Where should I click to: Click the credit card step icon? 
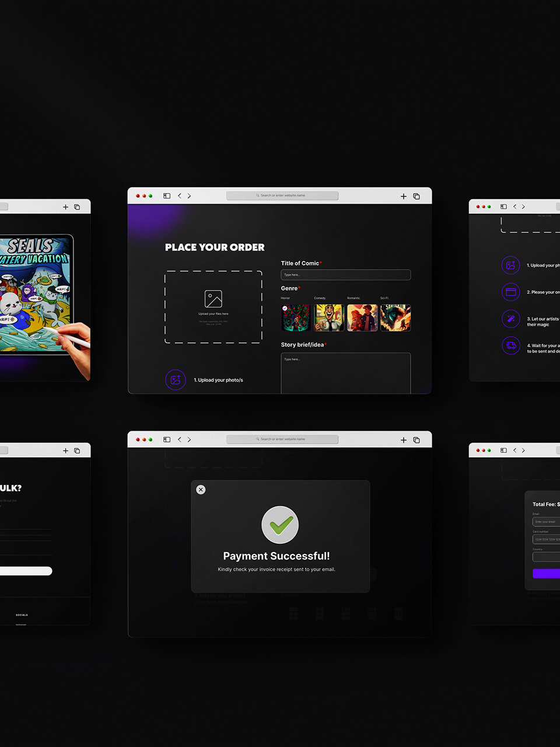[510, 292]
